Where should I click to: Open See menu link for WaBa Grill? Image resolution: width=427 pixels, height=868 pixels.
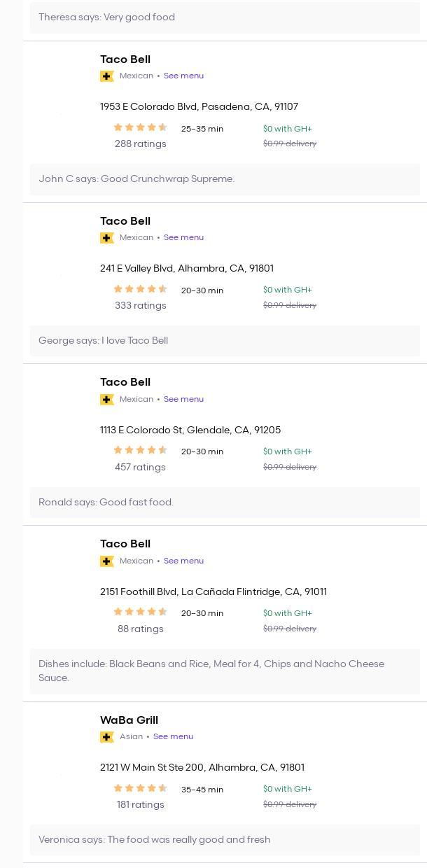pyautogui.click(x=173, y=736)
